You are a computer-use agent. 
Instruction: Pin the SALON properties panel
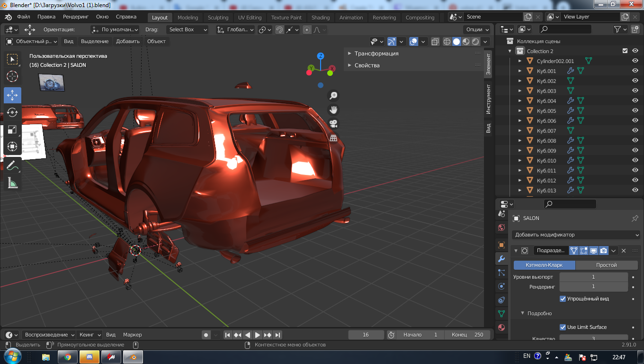pos(635,218)
